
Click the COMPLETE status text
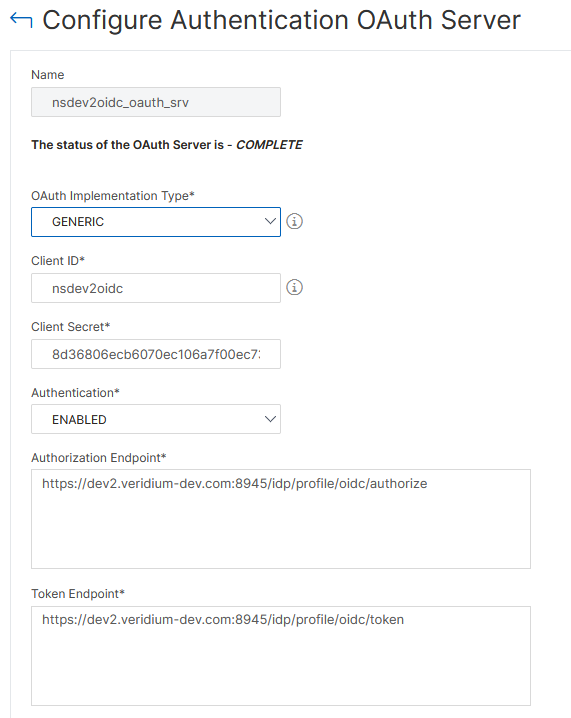click(269, 145)
